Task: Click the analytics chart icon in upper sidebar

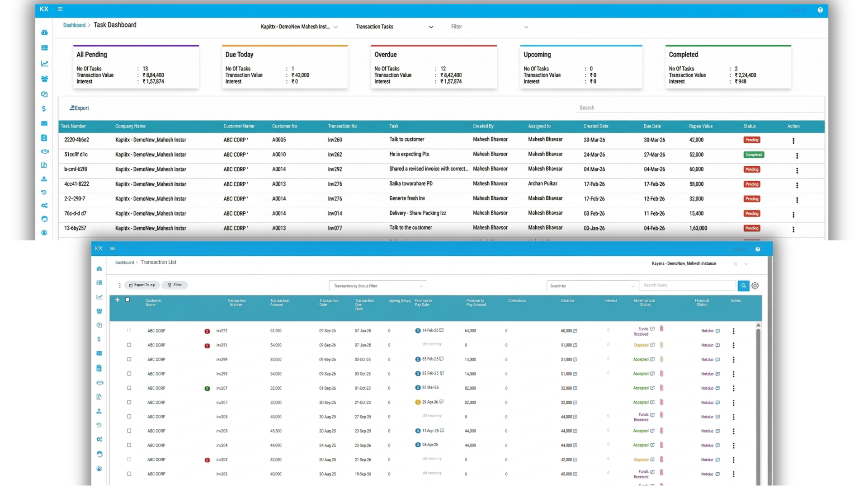Action: pos(44,64)
